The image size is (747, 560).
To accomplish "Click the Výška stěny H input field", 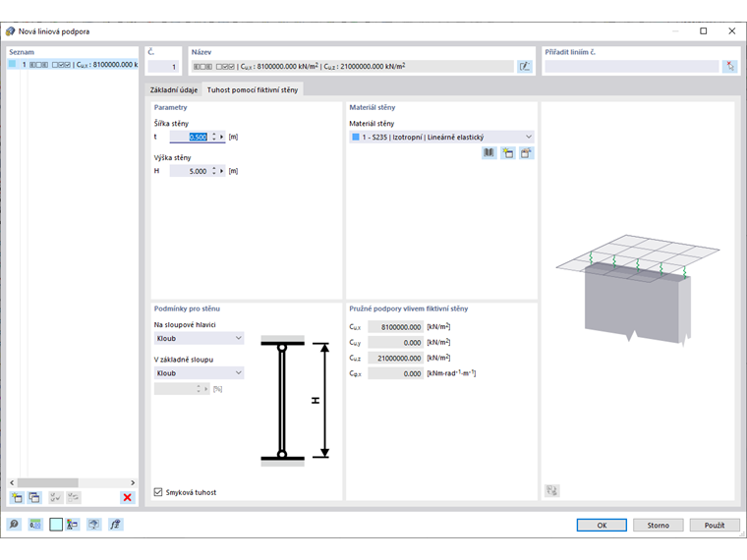I will tap(190, 171).
